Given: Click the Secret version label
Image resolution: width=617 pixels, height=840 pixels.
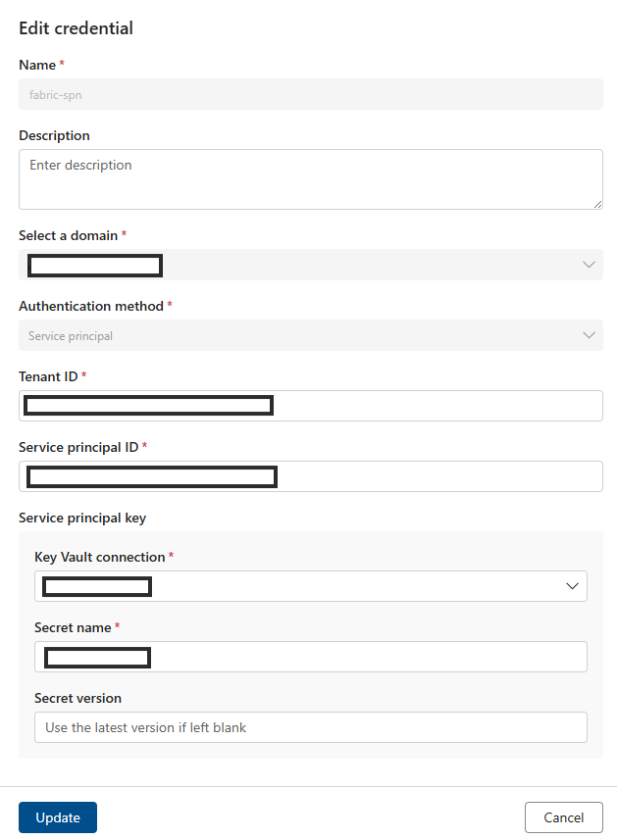Looking at the screenshot, I should pyautogui.click(x=77, y=698).
